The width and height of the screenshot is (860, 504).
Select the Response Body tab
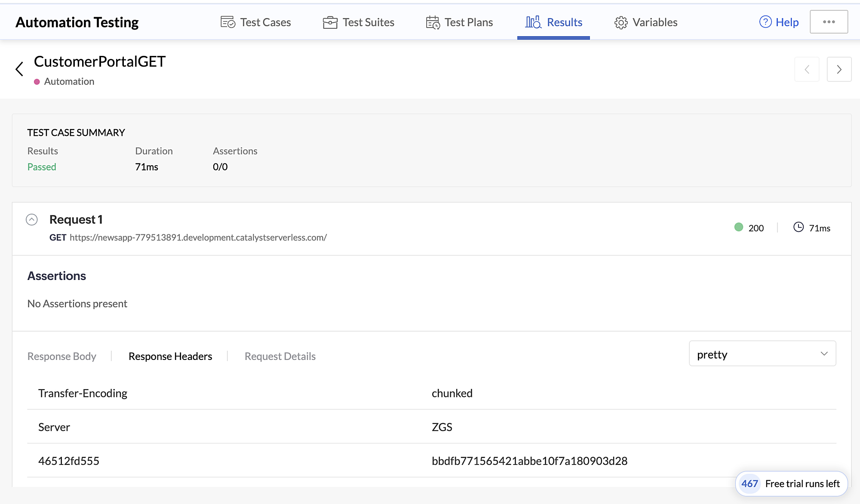[62, 356]
